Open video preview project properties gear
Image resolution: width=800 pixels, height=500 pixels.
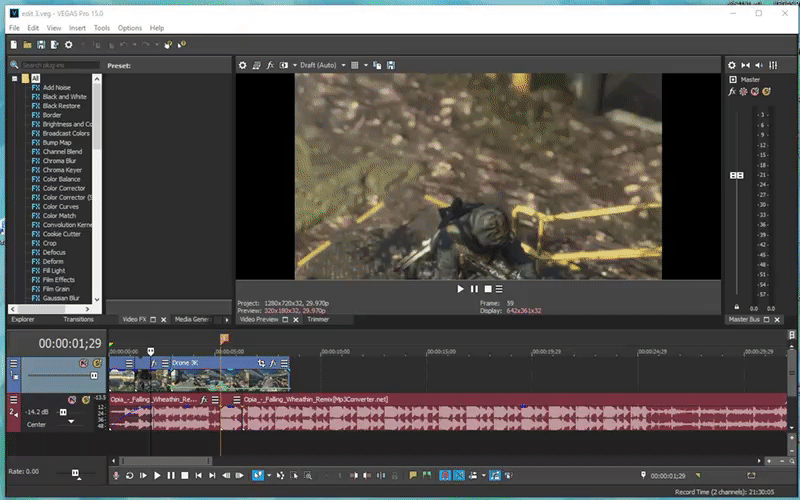click(x=242, y=65)
